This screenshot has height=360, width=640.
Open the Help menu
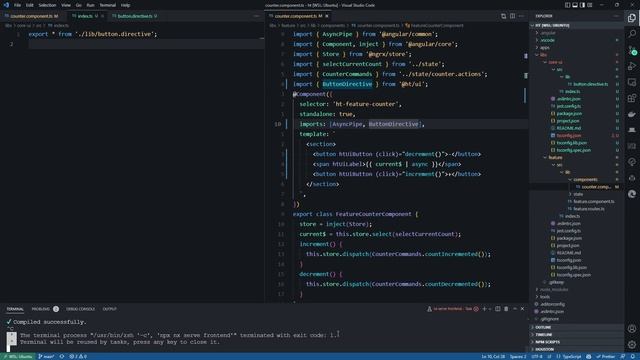pos(125,5)
